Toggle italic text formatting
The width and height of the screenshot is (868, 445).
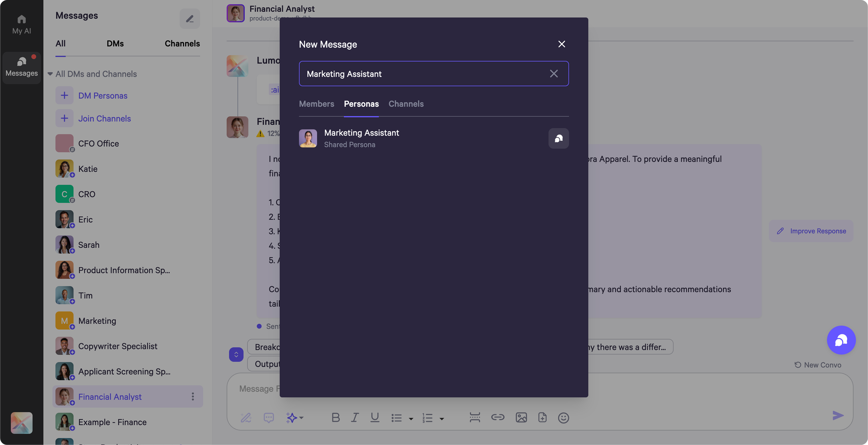pyautogui.click(x=354, y=418)
